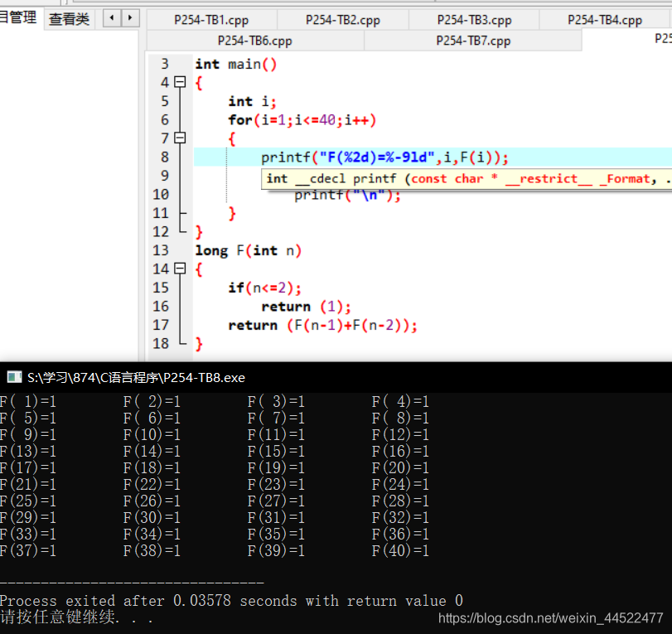Viewport: 672px width, 634px height.
Task: Click the printf("\n") line
Action: [x=347, y=196]
